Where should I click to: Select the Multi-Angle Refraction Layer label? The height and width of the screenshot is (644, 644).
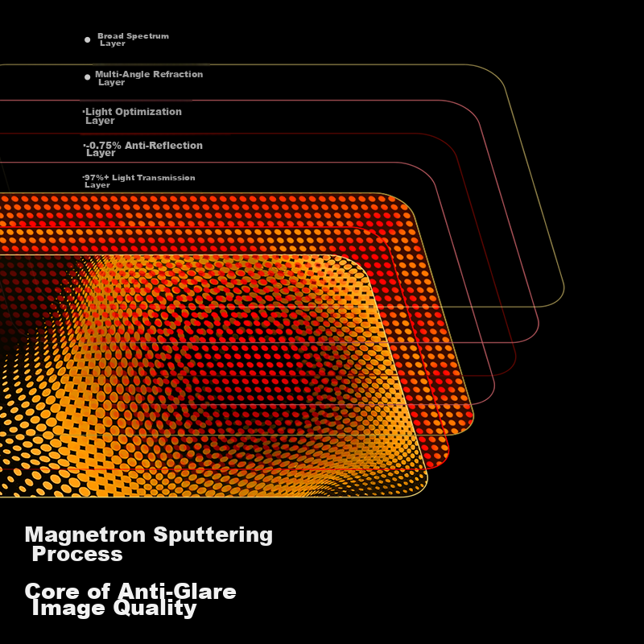coord(149,78)
